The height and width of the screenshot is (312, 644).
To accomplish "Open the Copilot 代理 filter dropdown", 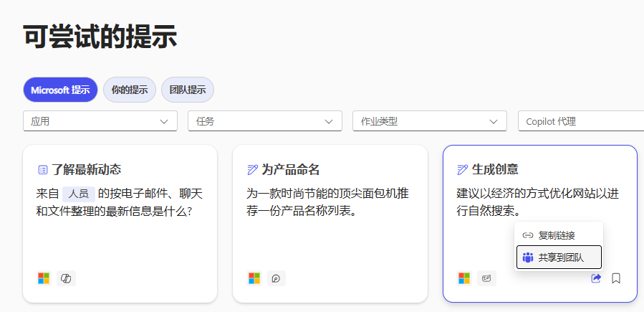I will click(x=580, y=121).
